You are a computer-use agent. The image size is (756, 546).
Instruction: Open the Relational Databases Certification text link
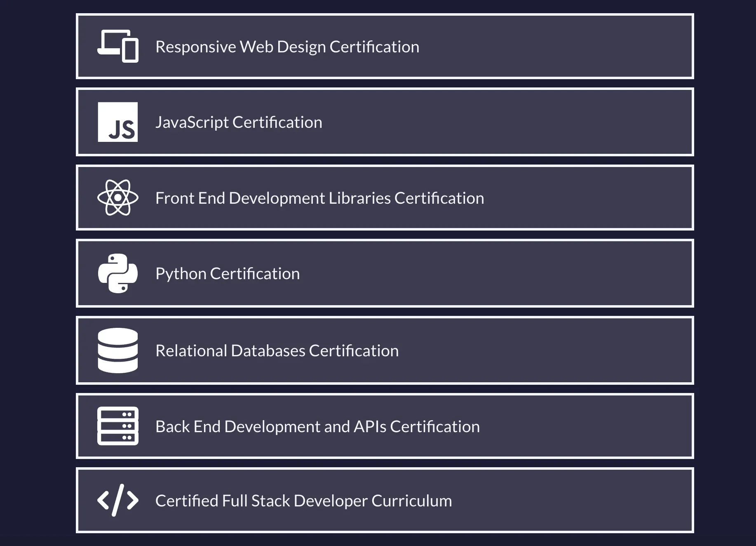coord(277,351)
